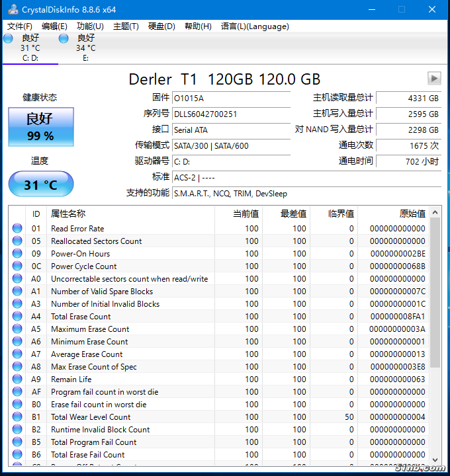Screen dimensions: 450x476
Task: Select the E: disk status orb
Action: [x=64, y=38]
